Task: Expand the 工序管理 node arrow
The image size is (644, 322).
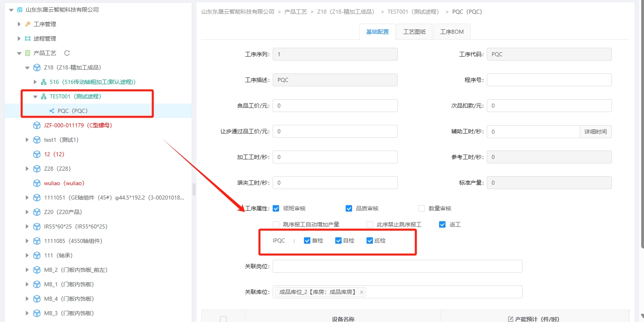Action: [x=19, y=24]
